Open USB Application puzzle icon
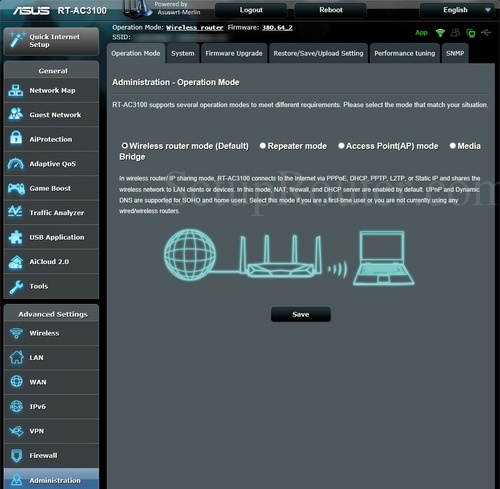 point(16,237)
